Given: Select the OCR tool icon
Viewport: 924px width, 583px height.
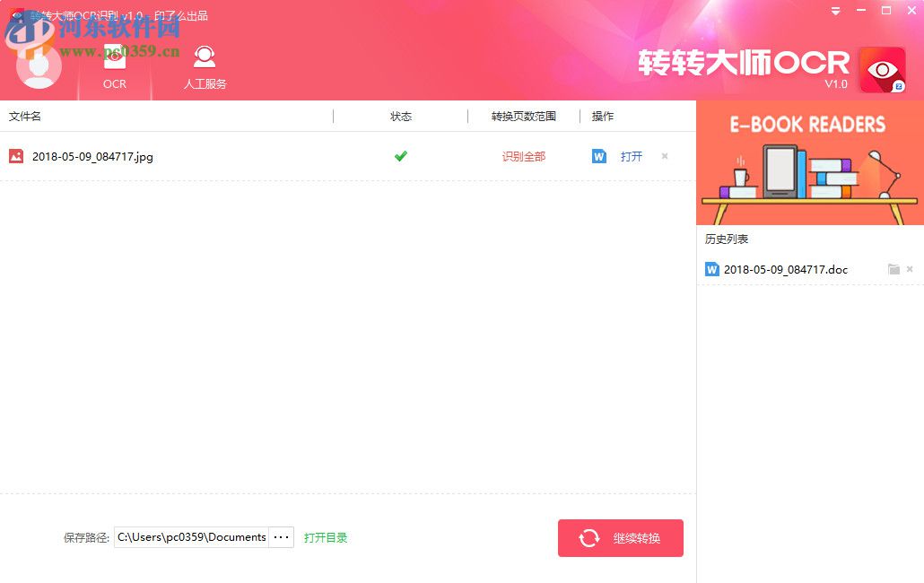Looking at the screenshot, I should coord(114,56).
